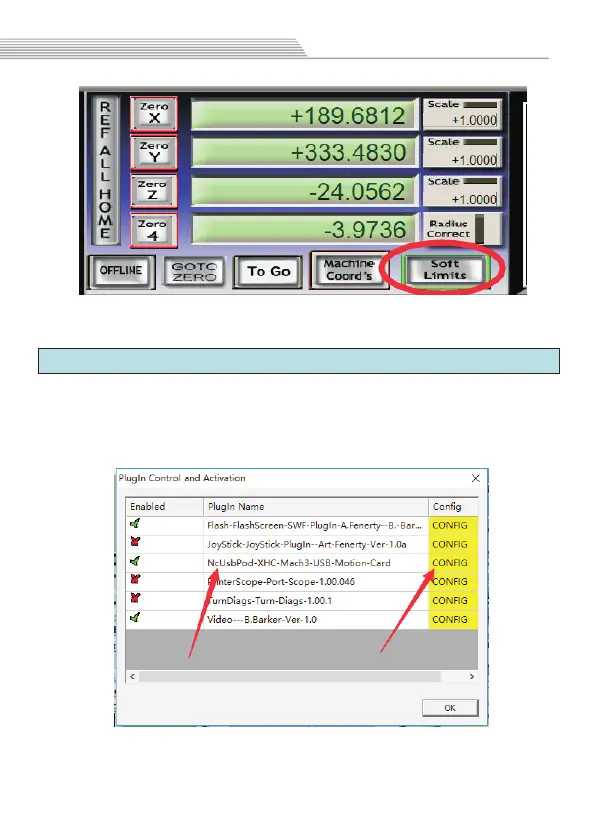This screenshot has height=839, width=595.
Task: Toggle enabled X mark for TurnDiags plugin
Action: pos(135,598)
